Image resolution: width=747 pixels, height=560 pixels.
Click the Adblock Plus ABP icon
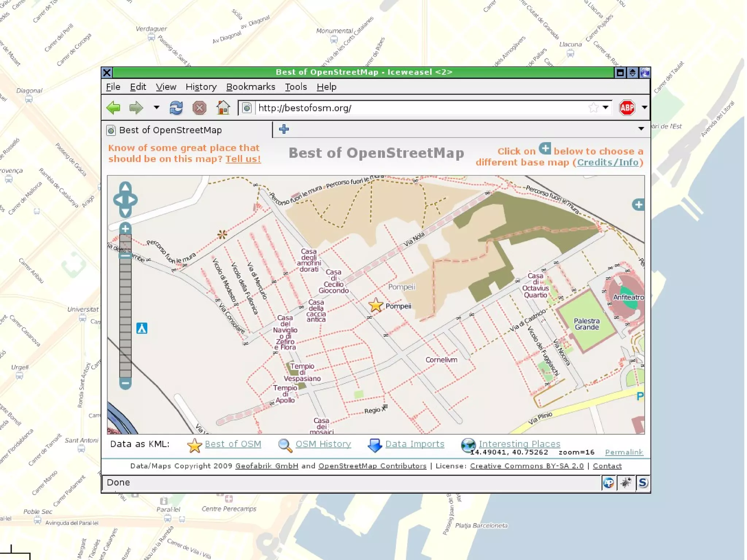[627, 108]
